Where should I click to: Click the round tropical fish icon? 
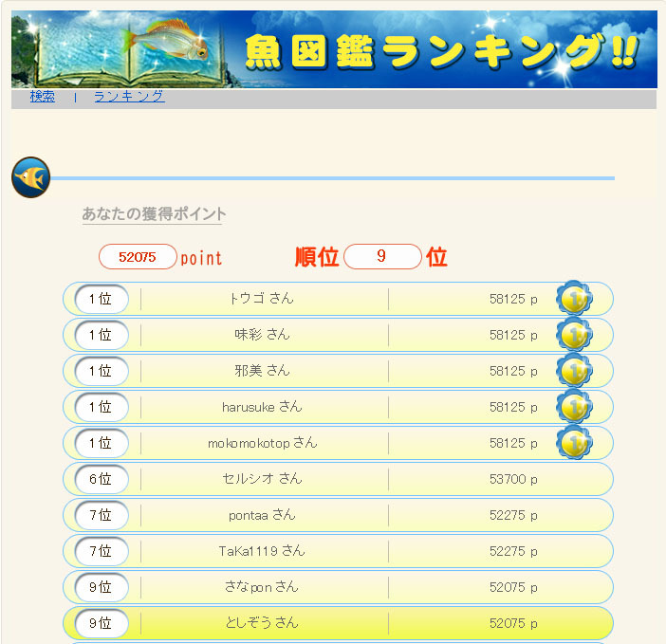[x=30, y=177]
